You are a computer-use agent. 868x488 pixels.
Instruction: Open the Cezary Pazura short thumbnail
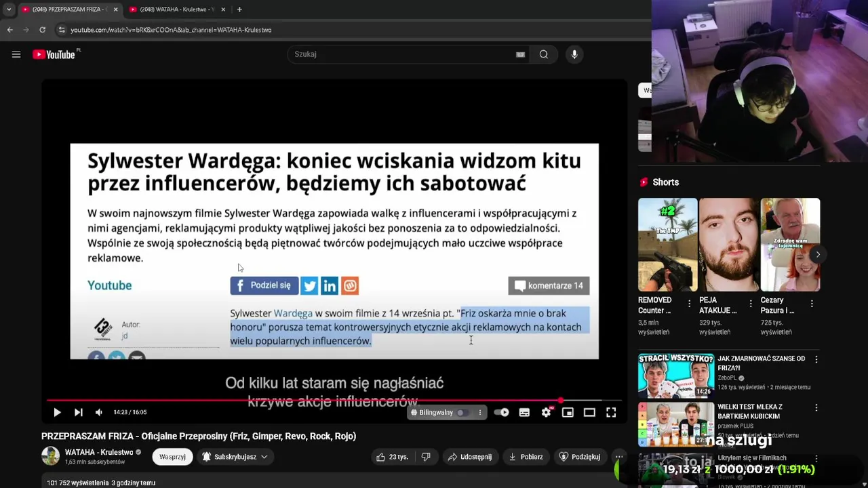790,245
